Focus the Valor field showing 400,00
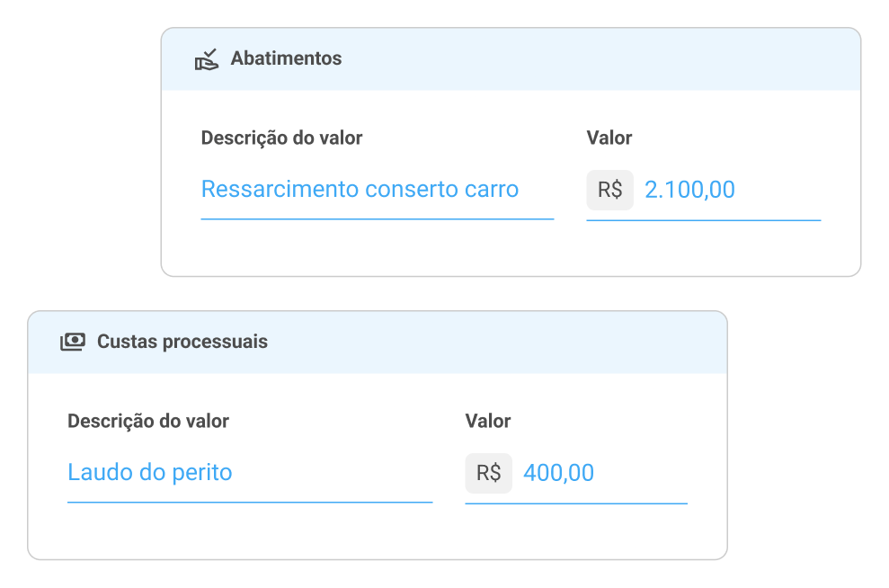Screen dimensions: 889x588 (x=559, y=472)
